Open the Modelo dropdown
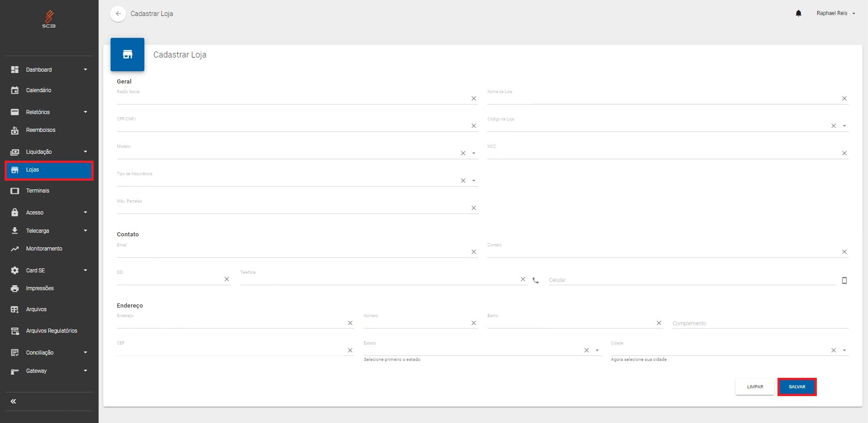 pyautogui.click(x=474, y=153)
